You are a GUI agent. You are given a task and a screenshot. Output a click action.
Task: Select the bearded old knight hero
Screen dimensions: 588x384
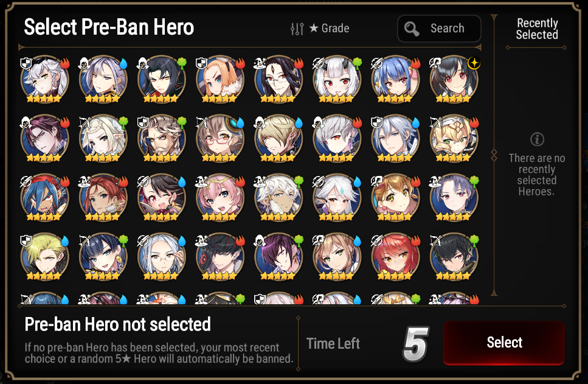[162, 139]
